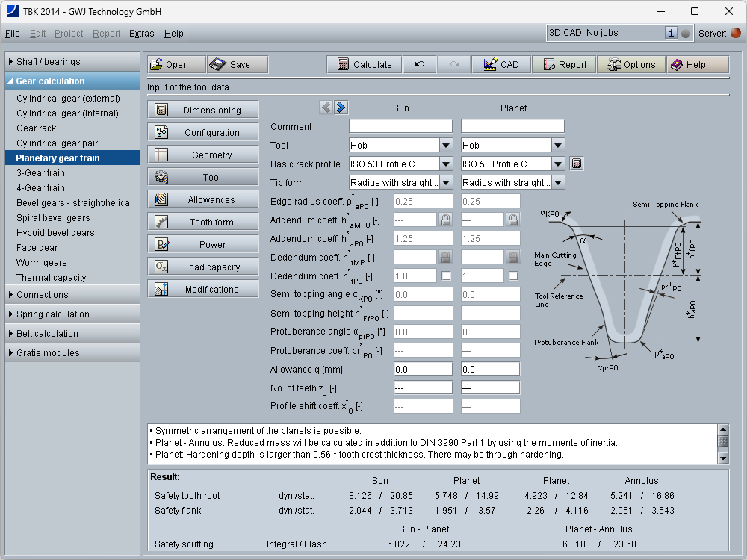Go to the next gear with the blue arrow
The image size is (747, 560).
(x=341, y=108)
